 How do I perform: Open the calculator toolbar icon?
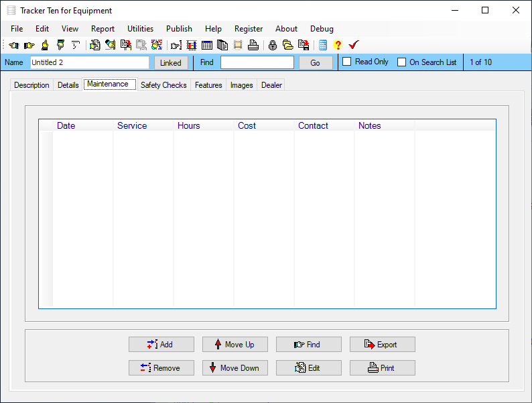tap(323, 45)
